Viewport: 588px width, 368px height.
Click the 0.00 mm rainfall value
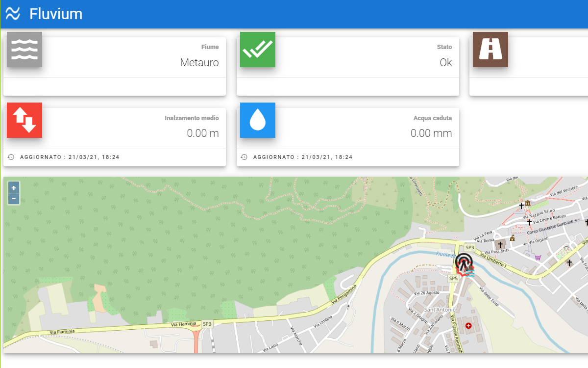(x=431, y=133)
